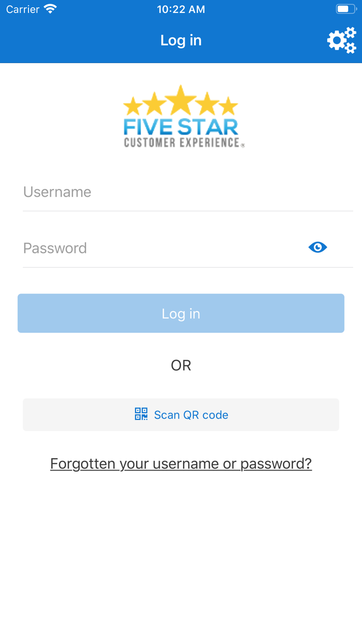Image resolution: width=362 pixels, height=644 pixels.
Task: Focus the Password input field
Action: click(x=160, y=248)
